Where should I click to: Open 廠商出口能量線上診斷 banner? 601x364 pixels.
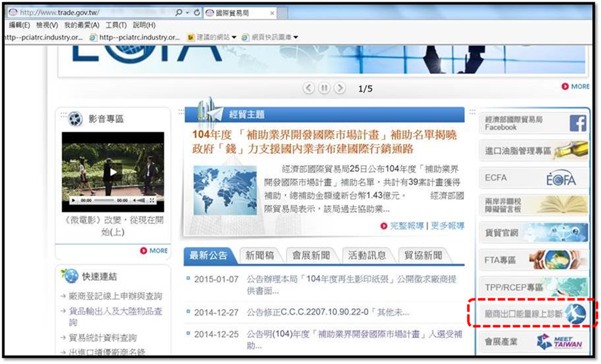pos(533,314)
